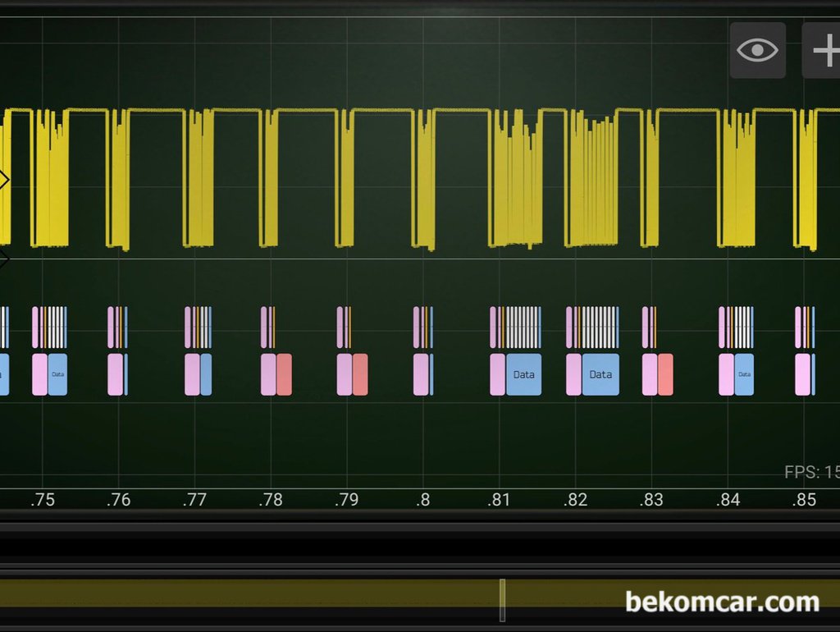840x632 pixels.
Task: Click the .85 time axis label
Action: 804,500
